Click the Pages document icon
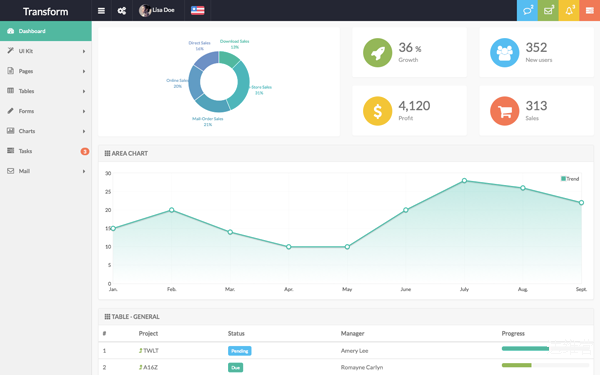This screenshot has height=375, width=600. coord(11,71)
